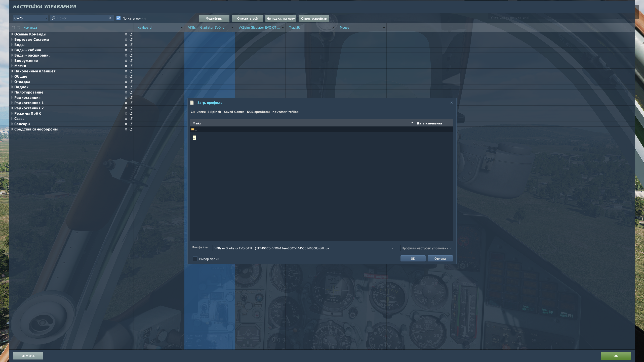Expand the Осевые Команды category
The width and height of the screenshot is (644, 362).
(12, 34)
